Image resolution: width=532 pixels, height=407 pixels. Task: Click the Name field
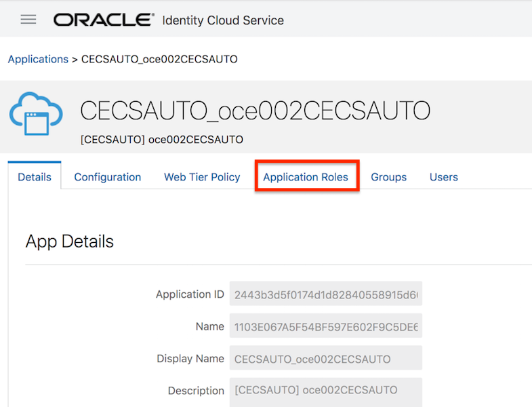click(325, 326)
